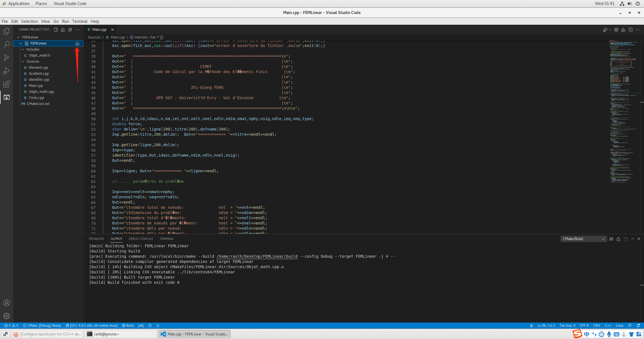Toggle Sogou soft keyboard
This screenshot has height=339, width=644.
(617, 334)
